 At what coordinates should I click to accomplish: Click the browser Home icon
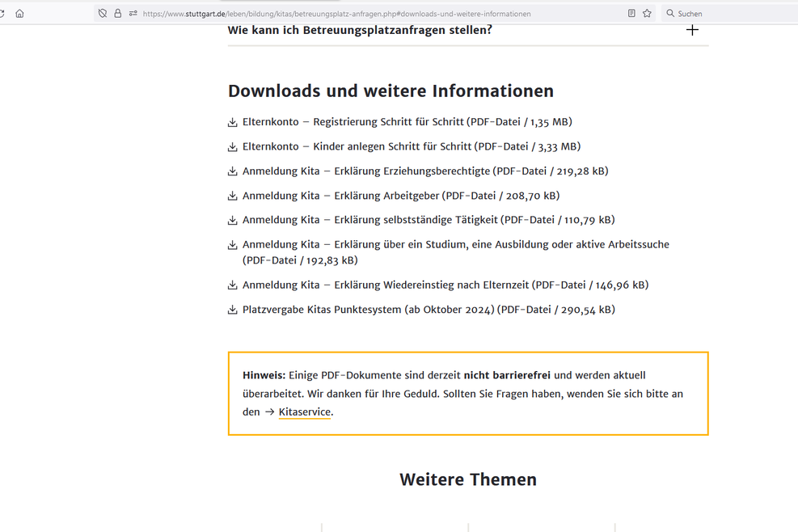[x=19, y=13]
